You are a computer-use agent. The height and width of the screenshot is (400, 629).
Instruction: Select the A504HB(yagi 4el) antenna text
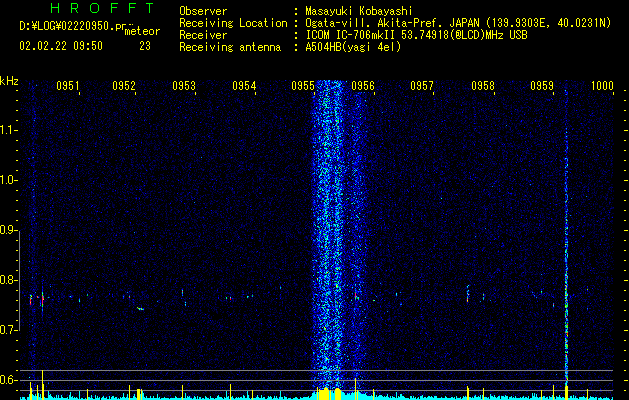[x=353, y=47]
